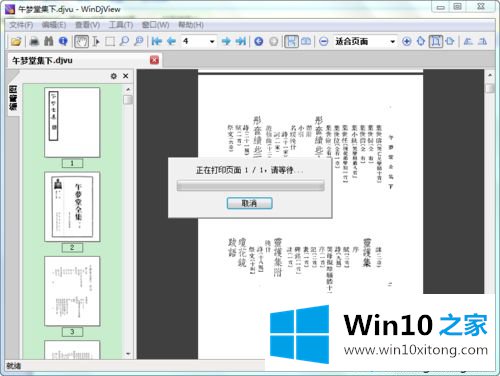The width and height of the screenshot is (500, 376).
Task: Jump to the first page
Action: [157, 41]
